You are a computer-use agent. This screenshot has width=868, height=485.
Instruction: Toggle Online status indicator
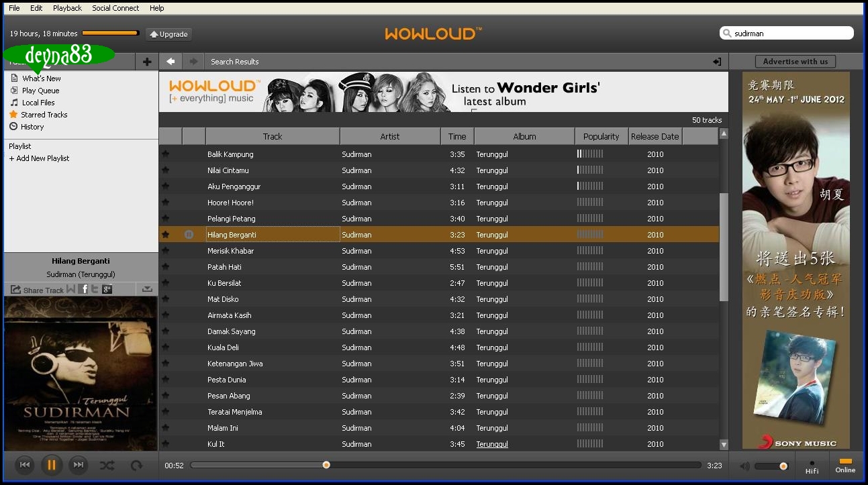pyautogui.click(x=845, y=466)
